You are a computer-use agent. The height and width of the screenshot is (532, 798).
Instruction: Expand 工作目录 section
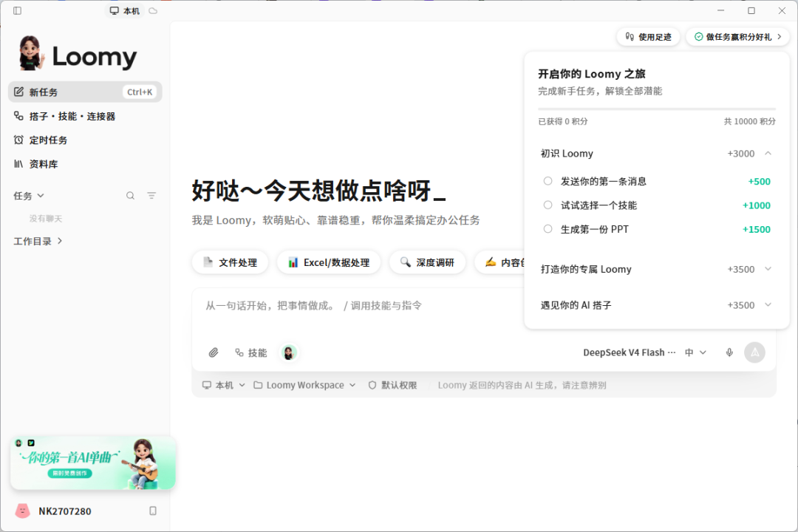pyautogui.click(x=38, y=242)
